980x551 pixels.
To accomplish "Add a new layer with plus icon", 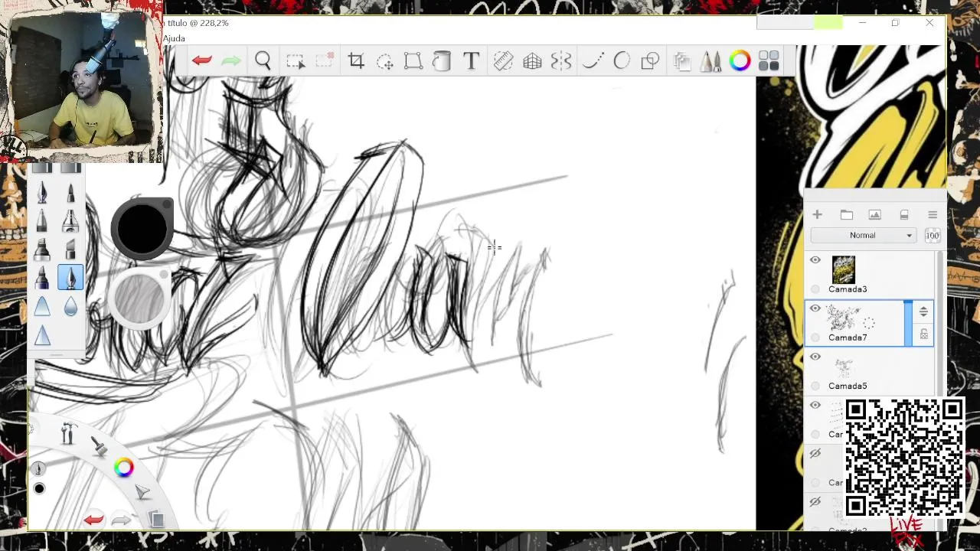I will [x=817, y=215].
